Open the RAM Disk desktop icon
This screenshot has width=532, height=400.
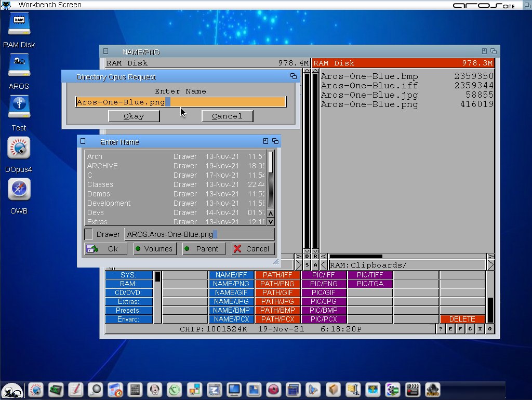(x=19, y=24)
